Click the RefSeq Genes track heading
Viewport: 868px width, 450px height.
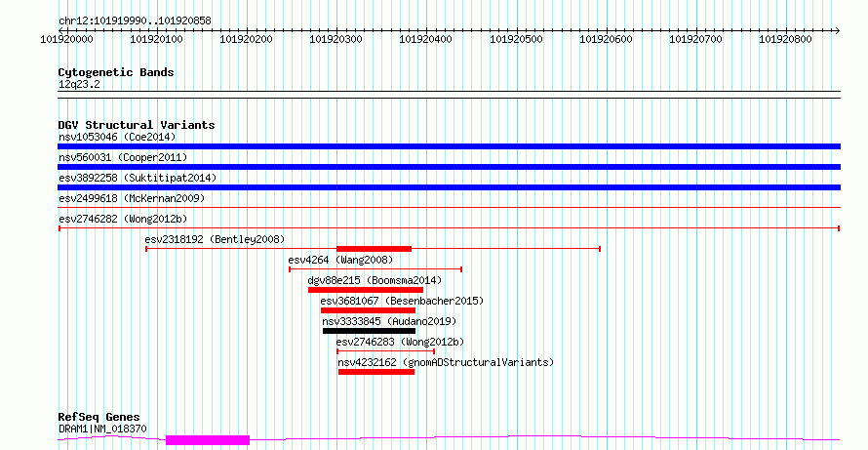[x=99, y=418]
